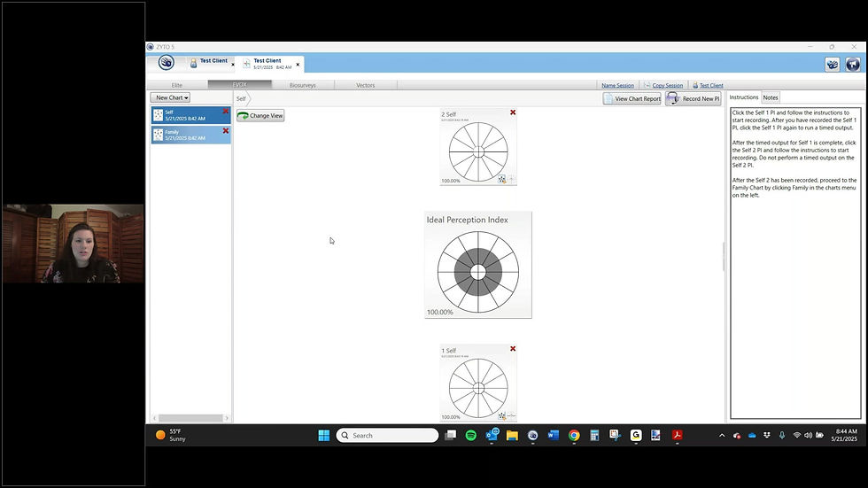Open Google Chrome from the taskbar

[574, 436]
